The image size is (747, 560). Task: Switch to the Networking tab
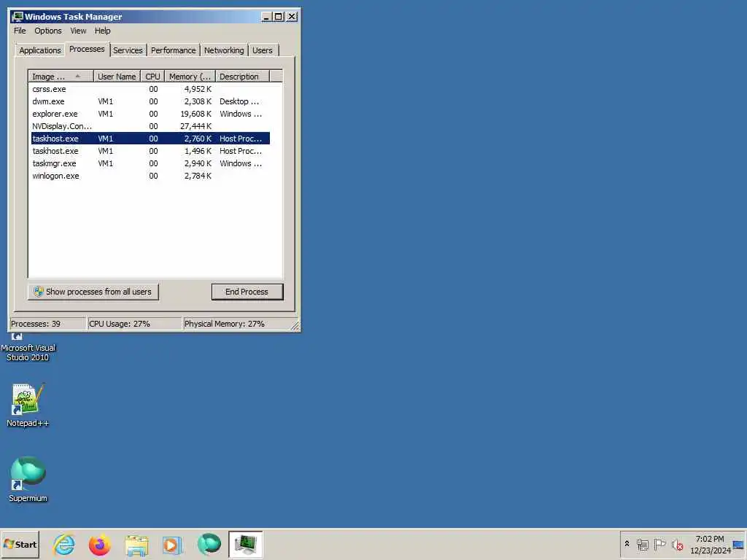[x=224, y=50]
